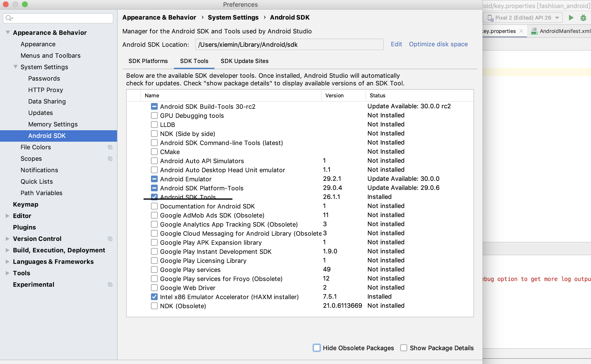
Task: Click the project-level icon beside Scopes
Action: tap(110, 159)
